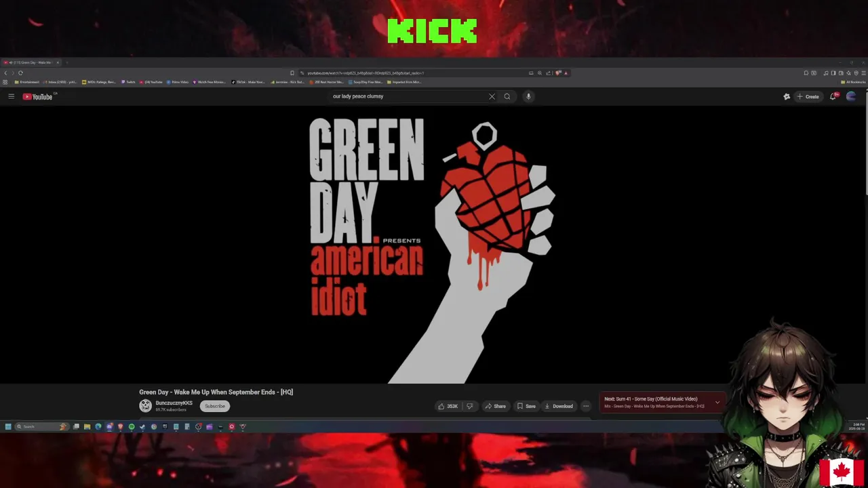868x488 pixels.
Task: Open the Watch Free Movies bookmark
Action: tap(210, 82)
